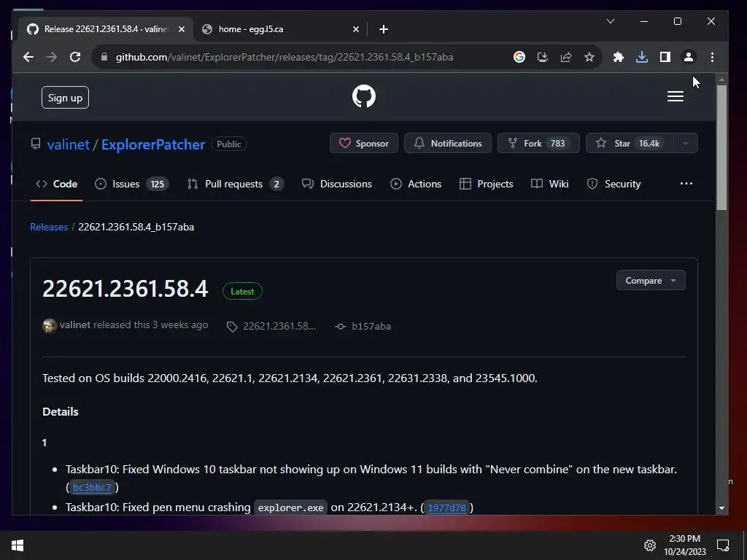
Task: Open the bc3bbc7 commit link
Action: (92, 487)
